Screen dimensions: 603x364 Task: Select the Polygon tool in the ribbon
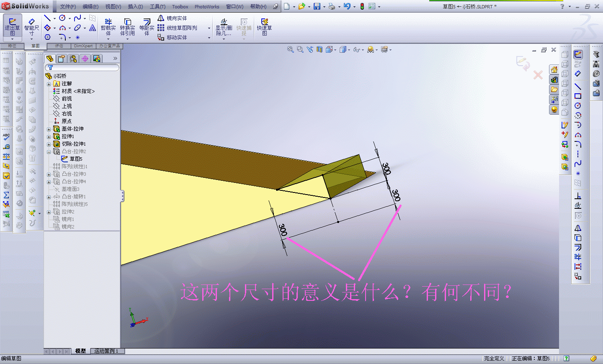point(47,37)
